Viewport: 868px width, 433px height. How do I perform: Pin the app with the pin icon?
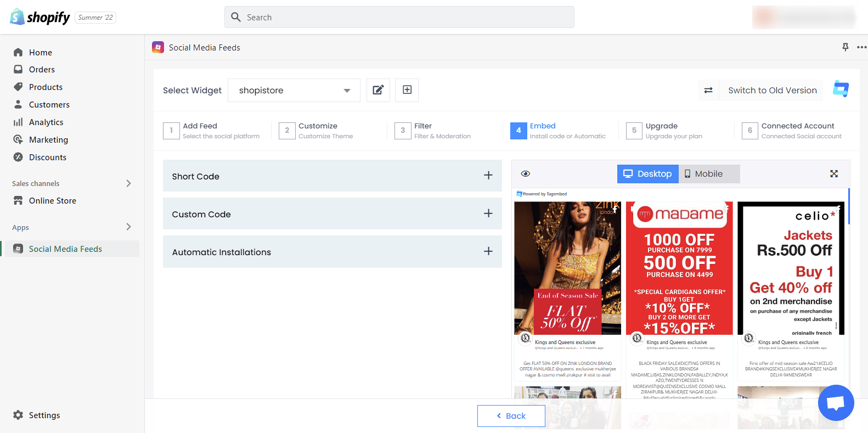click(x=846, y=47)
